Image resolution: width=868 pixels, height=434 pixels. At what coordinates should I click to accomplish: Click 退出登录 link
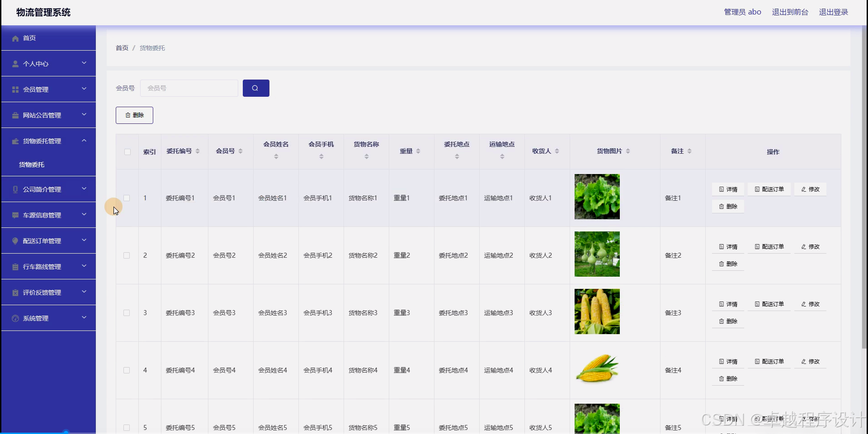pos(834,12)
